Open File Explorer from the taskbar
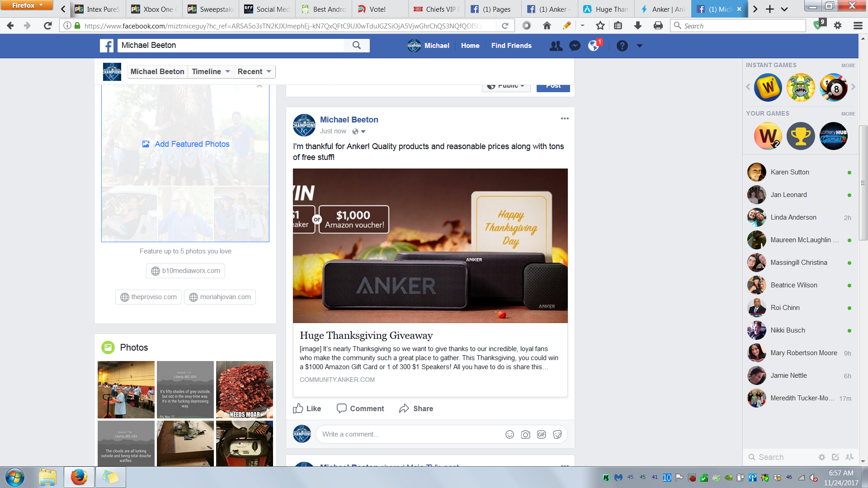 click(47, 477)
